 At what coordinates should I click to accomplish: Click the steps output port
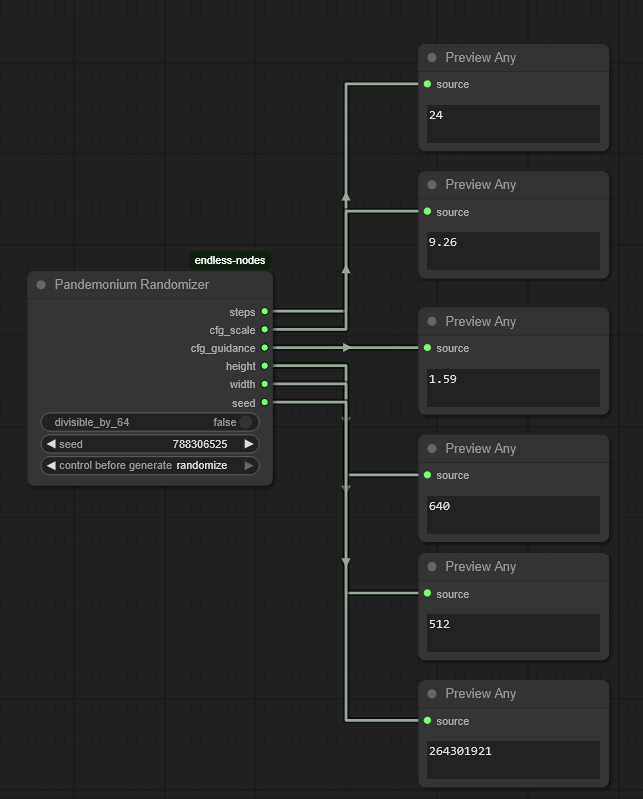tap(264, 312)
